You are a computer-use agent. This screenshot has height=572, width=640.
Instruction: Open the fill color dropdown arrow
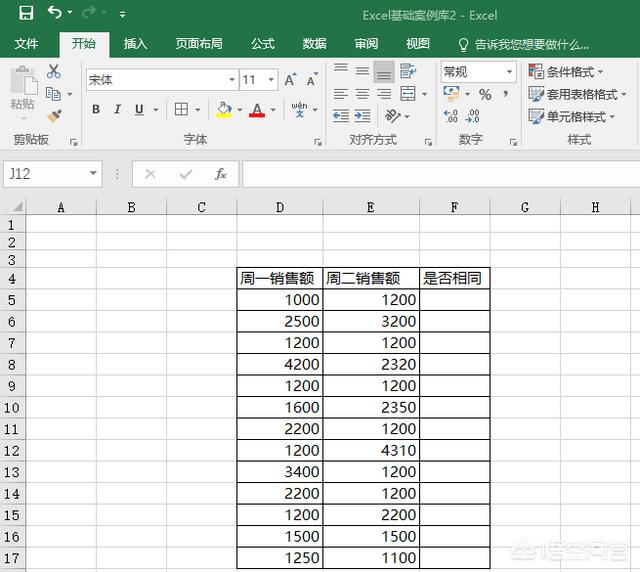(x=240, y=109)
